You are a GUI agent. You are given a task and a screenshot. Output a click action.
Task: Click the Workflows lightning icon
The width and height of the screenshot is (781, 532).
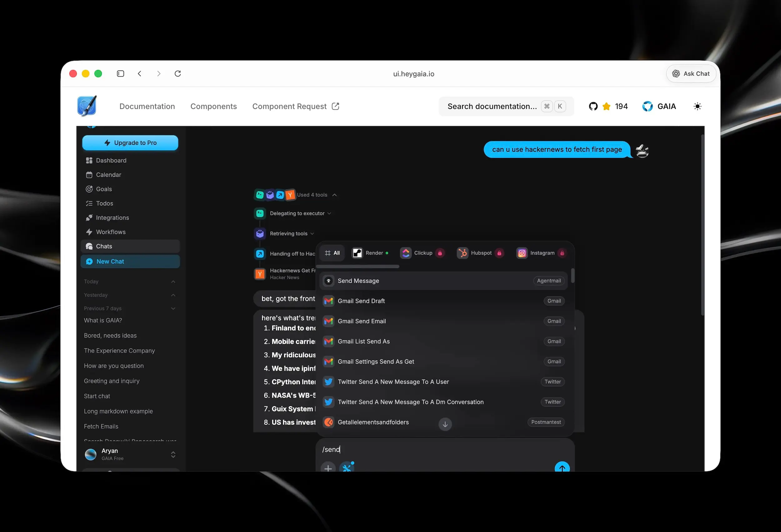tap(89, 232)
